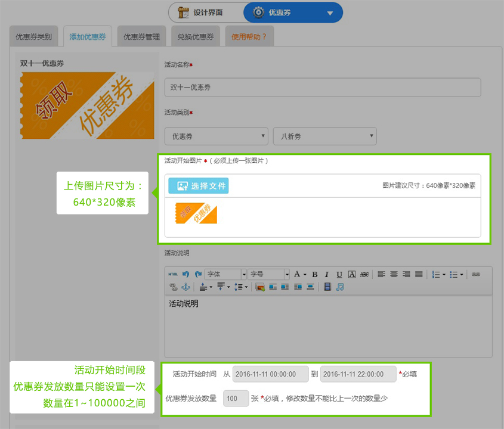Apply italic formatting in editor
504x429 pixels.
327,275
